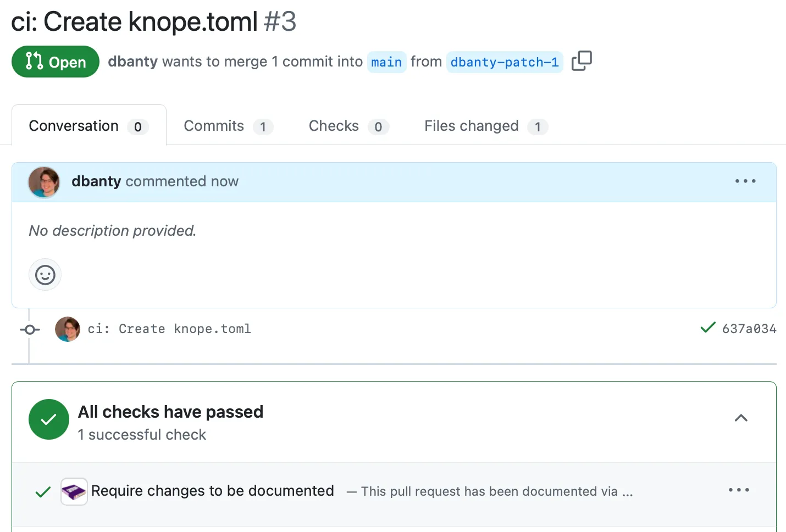The height and width of the screenshot is (532, 786).
Task: Open the dbanty-patch-1 branch page
Action: (x=504, y=62)
